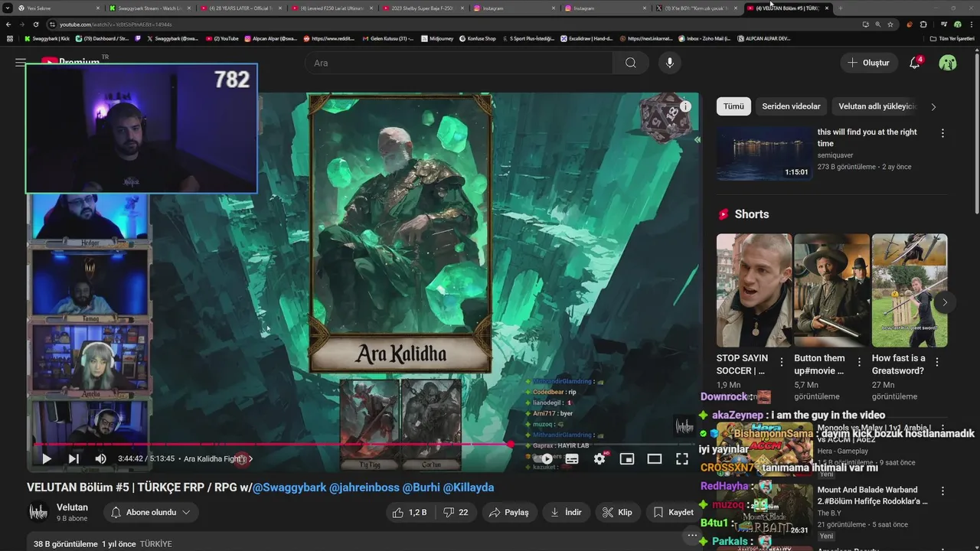Click the Ara search field
The height and width of the screenshot is (551, 980).
click(x=459, y=63)
